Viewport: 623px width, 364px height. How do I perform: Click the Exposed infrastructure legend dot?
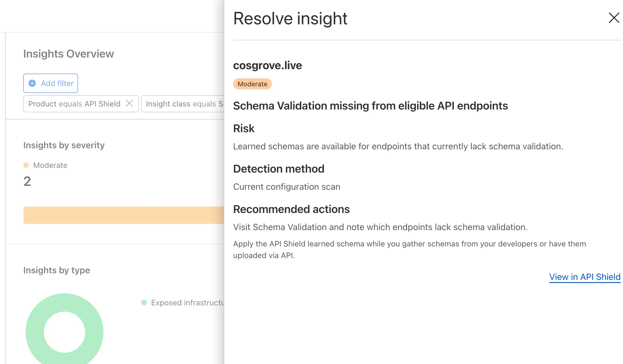pos(144,303)
